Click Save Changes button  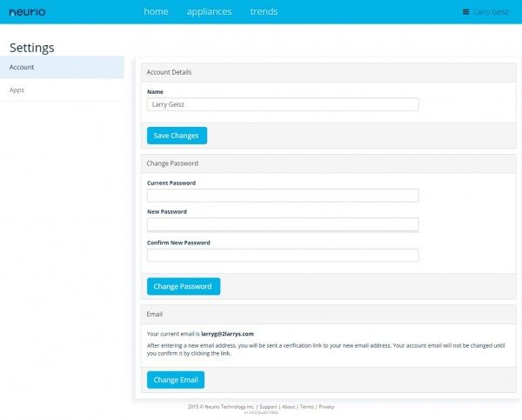pos(177,136)
